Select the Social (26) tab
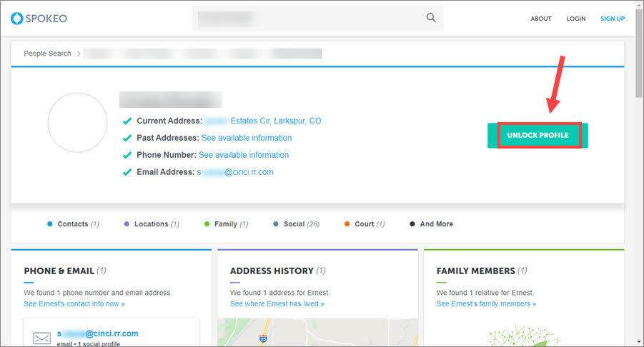Viewport: 644px width, 347px height. point(296,224)
